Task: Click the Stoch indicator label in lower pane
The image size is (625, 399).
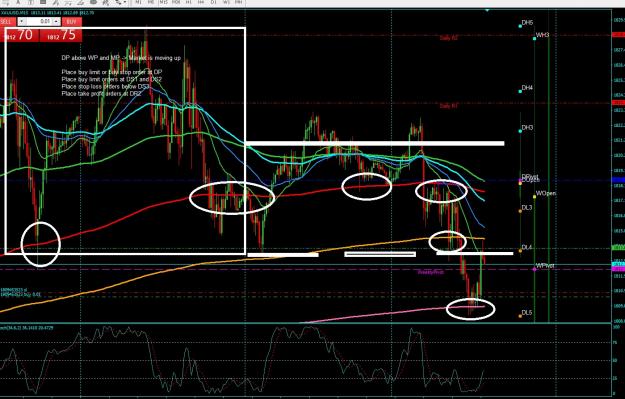Action: coord(26,328)
